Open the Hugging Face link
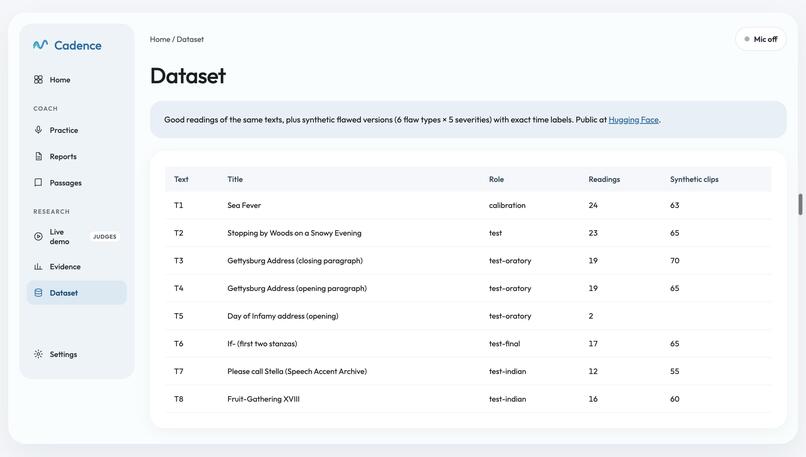 [x=633, y=120]
